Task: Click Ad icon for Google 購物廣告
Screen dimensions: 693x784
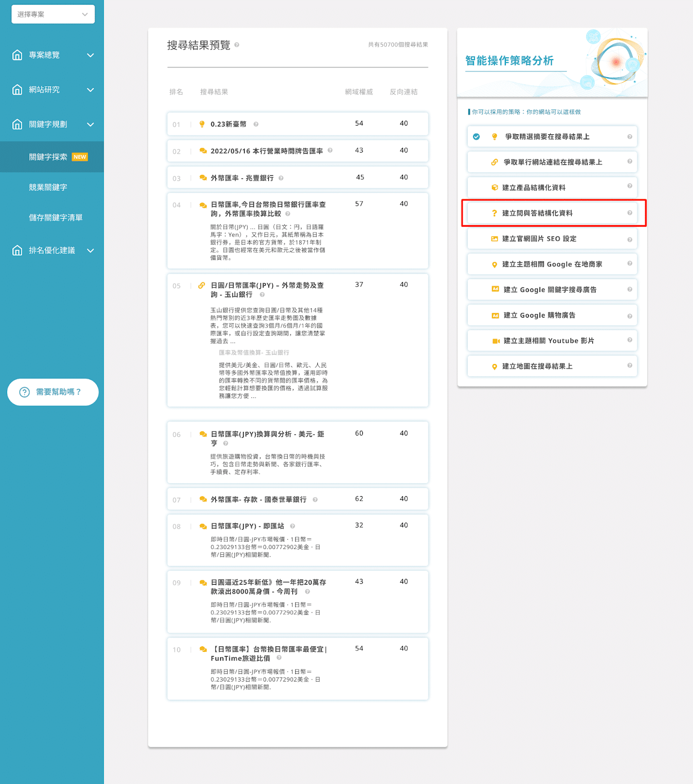Action: [x=495, y=316]
